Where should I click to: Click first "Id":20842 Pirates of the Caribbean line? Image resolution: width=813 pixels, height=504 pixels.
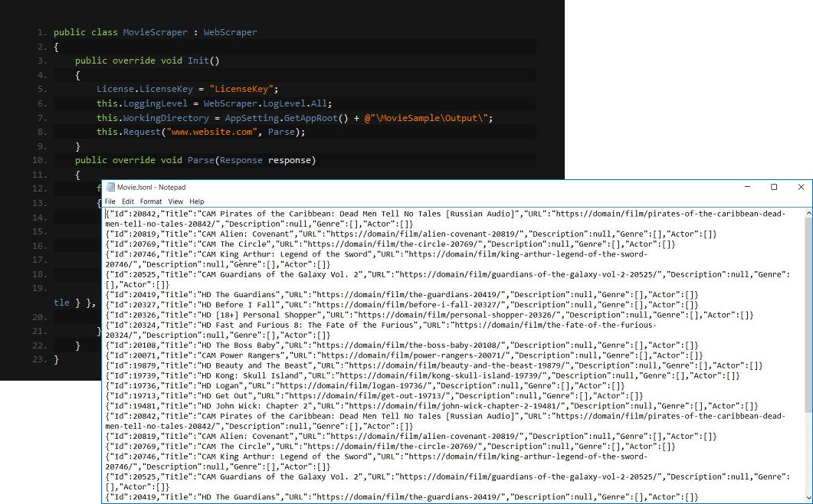pos(446,219)
